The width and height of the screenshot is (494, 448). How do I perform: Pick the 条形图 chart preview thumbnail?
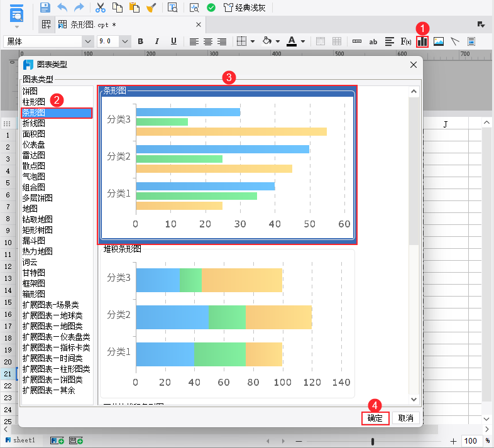(228, 165)
